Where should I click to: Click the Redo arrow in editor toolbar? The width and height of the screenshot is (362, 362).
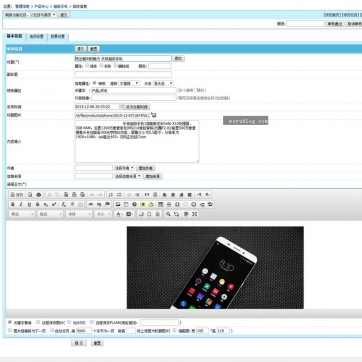click(x=100, y=195)
